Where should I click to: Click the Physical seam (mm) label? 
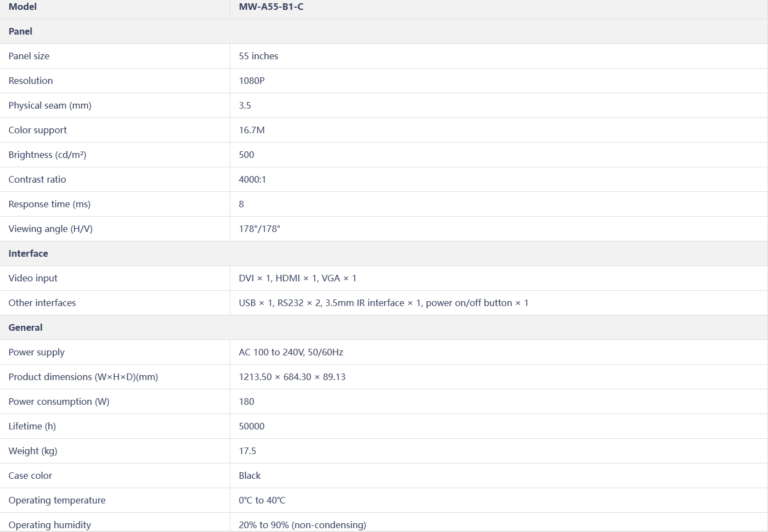click(50, 106)
